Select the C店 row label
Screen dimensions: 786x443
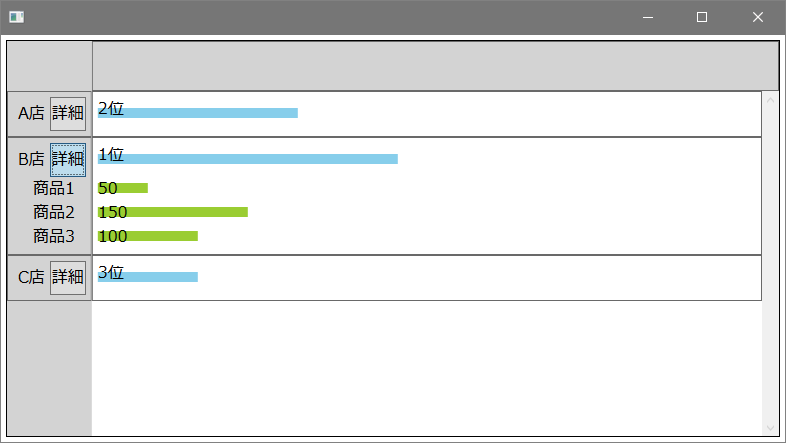31,277
